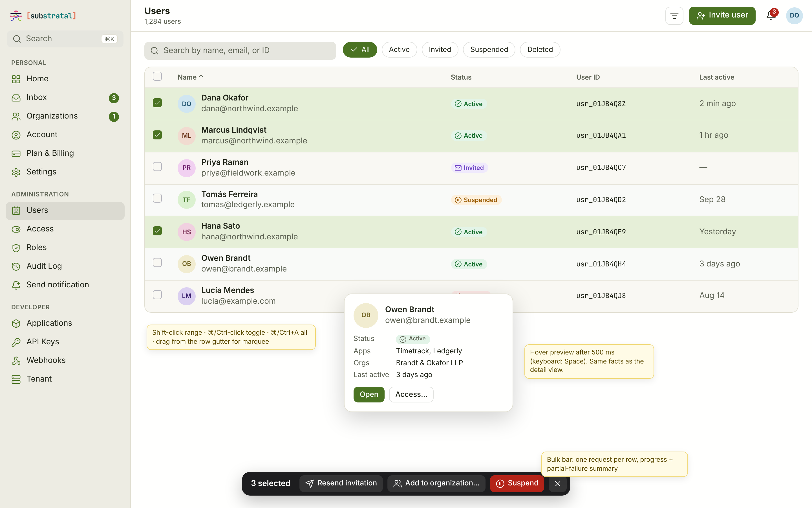Open Webhooks in sidebar

point(65,360)
